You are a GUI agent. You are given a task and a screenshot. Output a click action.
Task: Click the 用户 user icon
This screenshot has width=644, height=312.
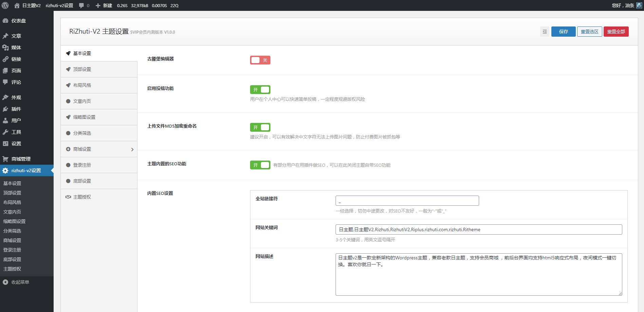[5, 121]
